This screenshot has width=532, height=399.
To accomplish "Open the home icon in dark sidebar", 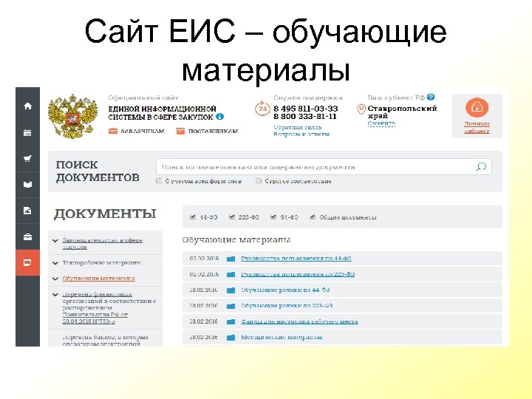I will tap(27, 106).
